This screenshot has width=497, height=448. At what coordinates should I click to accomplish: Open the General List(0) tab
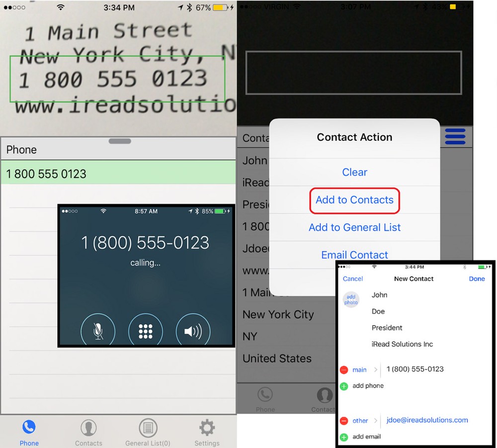148,432
